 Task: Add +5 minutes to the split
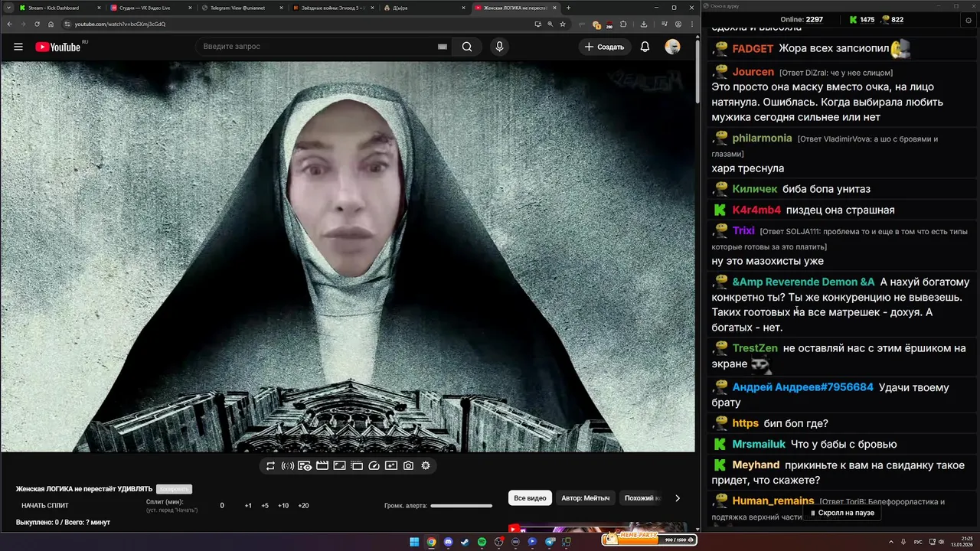coord(265,506)
